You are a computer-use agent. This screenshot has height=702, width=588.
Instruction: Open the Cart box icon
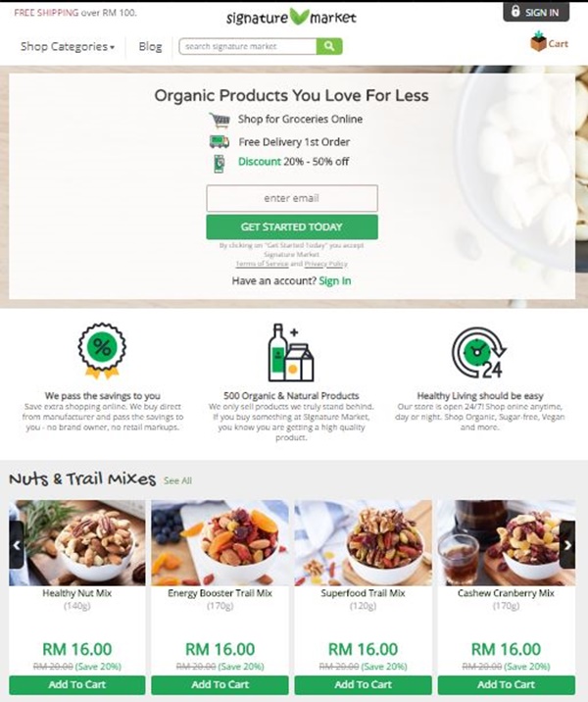point(538,41)
